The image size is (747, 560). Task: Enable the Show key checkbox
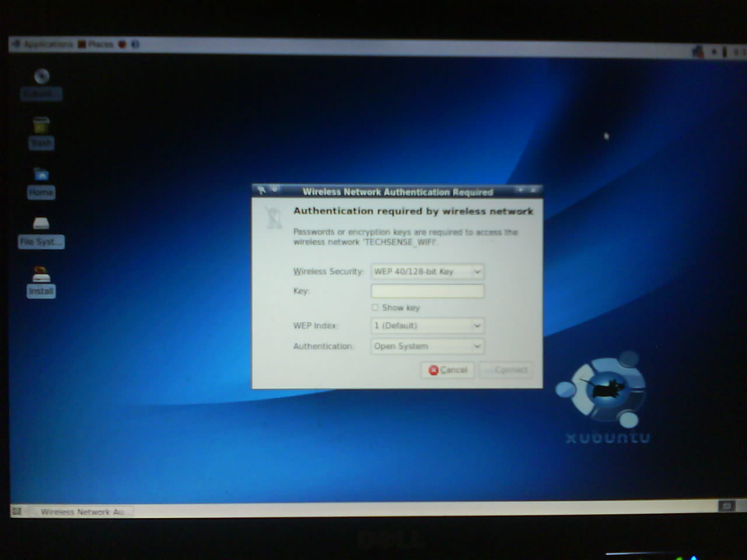(x=375, y=307)
